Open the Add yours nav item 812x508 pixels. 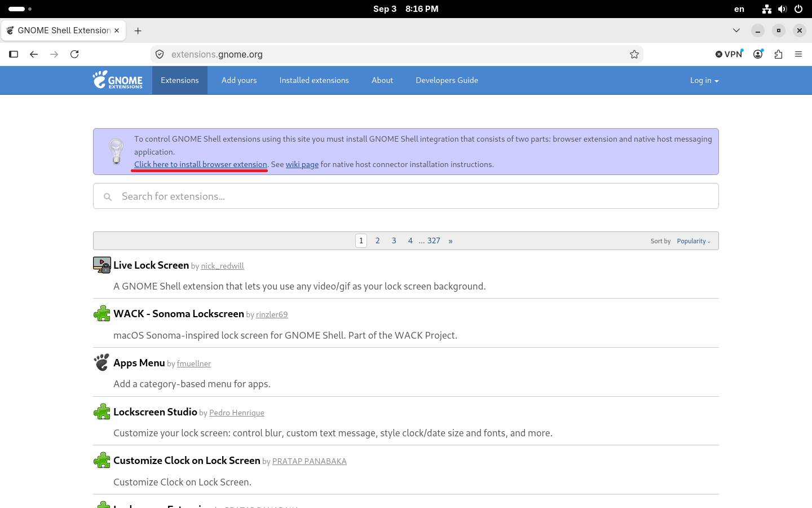[239, 80]
